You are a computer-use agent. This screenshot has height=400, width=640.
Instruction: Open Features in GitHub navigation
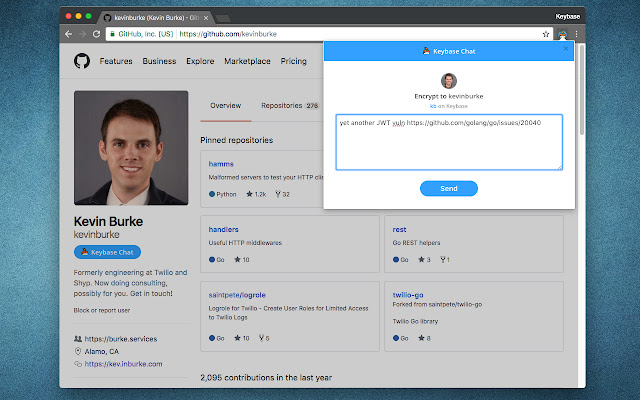pyautogui.click(x=116, y=61)
